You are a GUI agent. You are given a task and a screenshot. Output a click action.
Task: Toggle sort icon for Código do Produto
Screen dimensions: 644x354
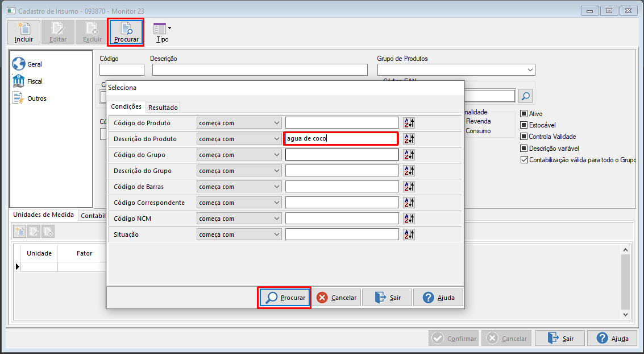point(409,123)
